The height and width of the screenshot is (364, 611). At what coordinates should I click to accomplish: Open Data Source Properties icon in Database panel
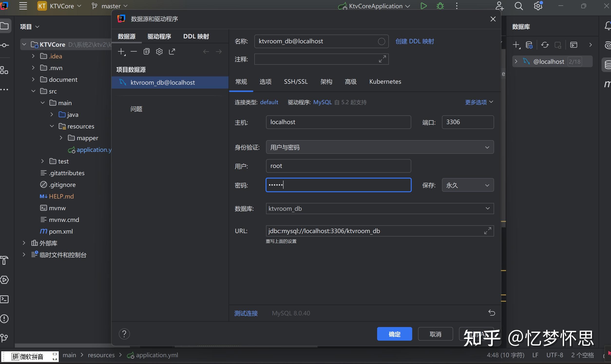click(x=529, y=45)
